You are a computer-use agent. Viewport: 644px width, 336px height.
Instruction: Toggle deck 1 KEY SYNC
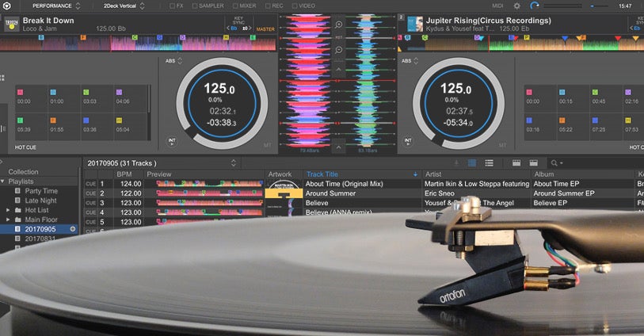tap(238, 21)
